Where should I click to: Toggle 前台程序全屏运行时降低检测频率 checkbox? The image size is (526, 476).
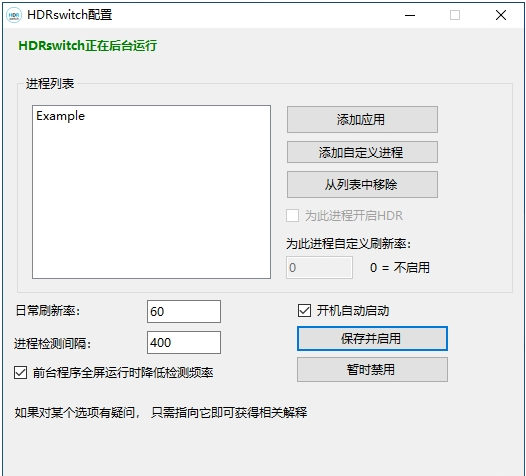20,373
